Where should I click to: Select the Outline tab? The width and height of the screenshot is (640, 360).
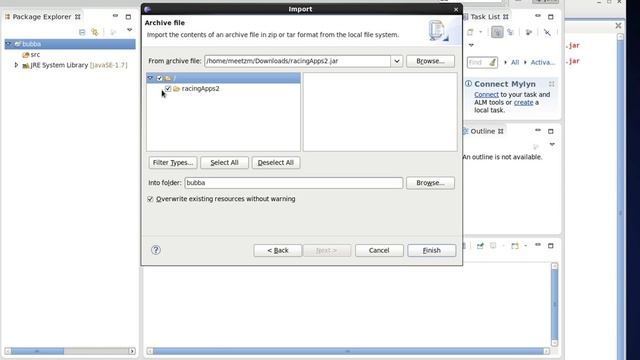click(483, 131)
